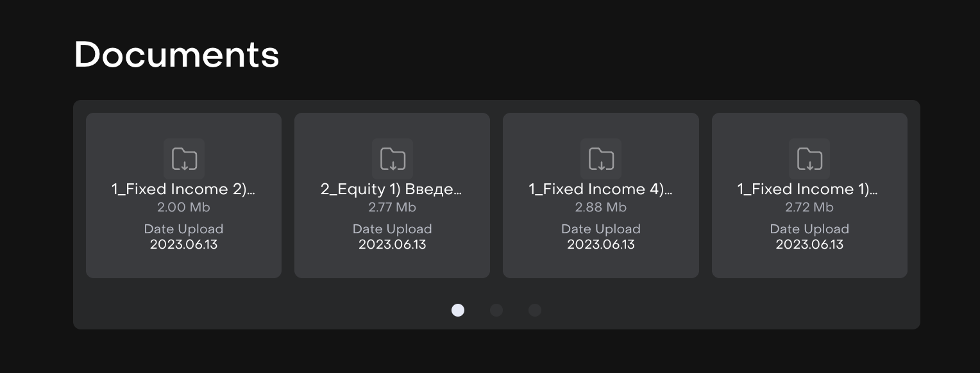Click the 2.00 Mb file size label
Viewport: 980px width, 373px height.
click(x=184, y=207)
